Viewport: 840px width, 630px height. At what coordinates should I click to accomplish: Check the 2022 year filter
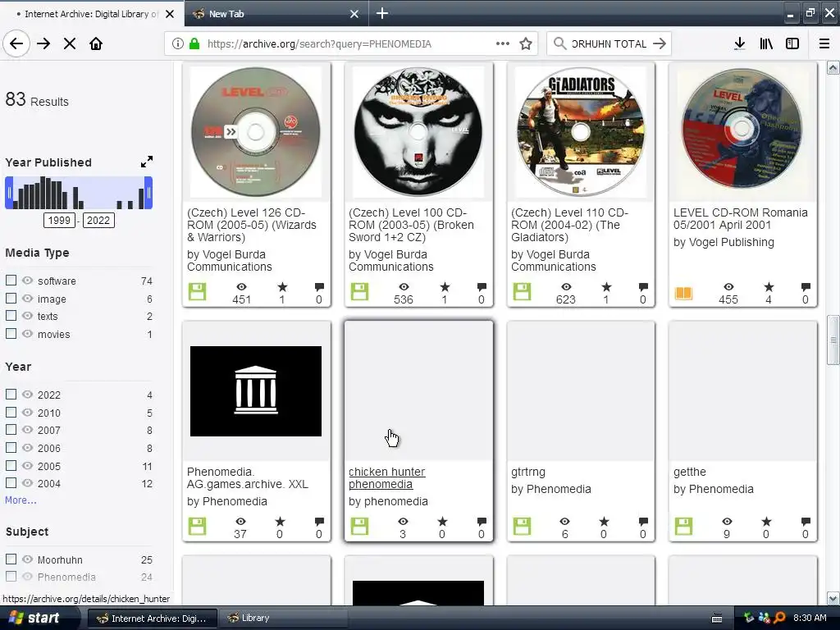[11, 395]
